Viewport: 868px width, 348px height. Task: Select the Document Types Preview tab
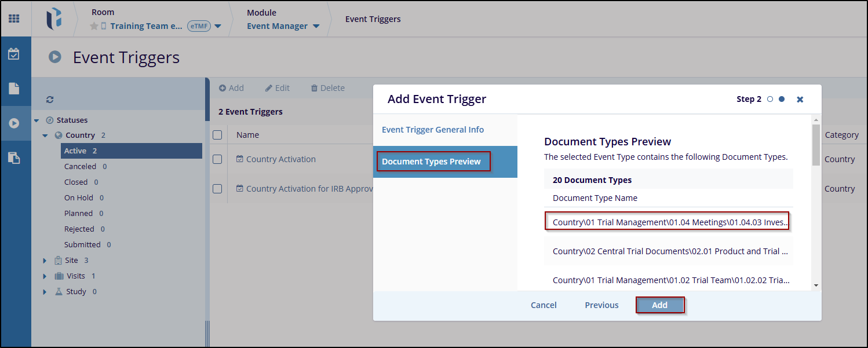(432, 162)
